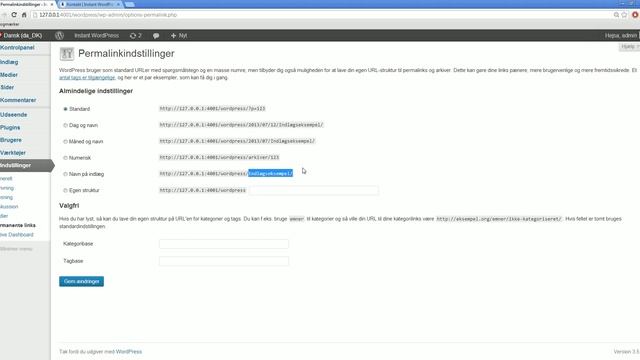
Task: Open the updates icon showing 2
Action: click(x=136, y=36)
